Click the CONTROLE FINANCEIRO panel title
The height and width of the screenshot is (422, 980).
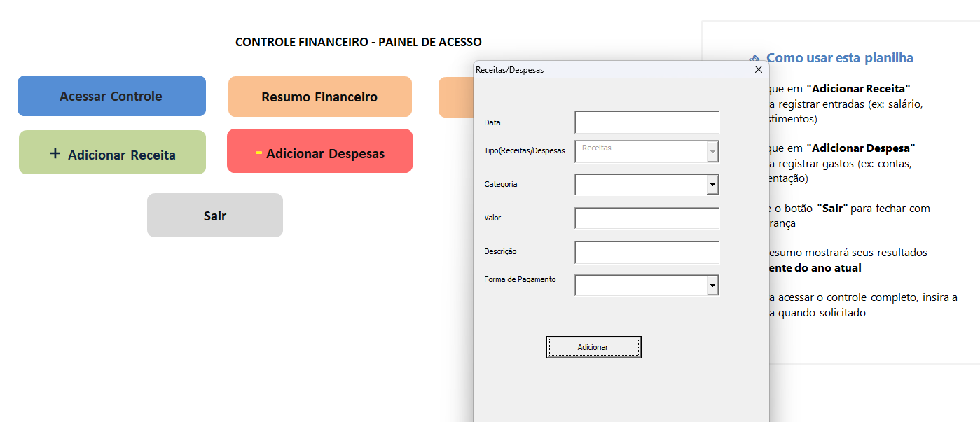[358, 41]
